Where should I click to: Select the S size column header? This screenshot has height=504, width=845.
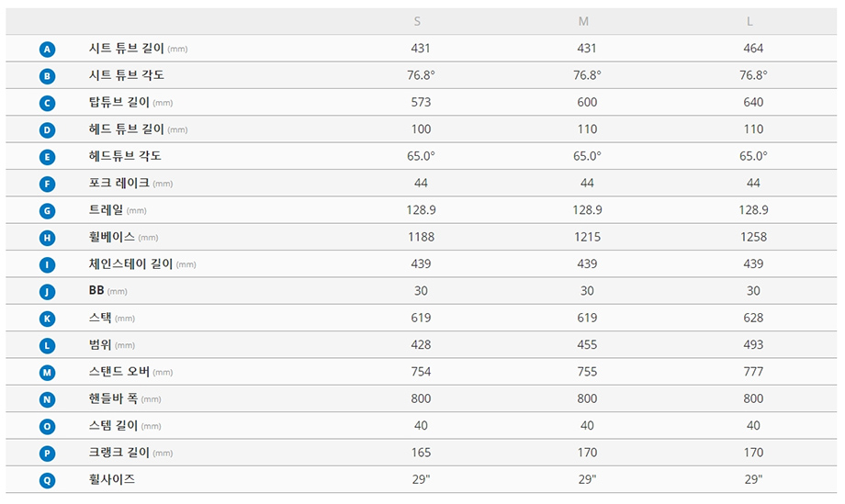point(418,21)
